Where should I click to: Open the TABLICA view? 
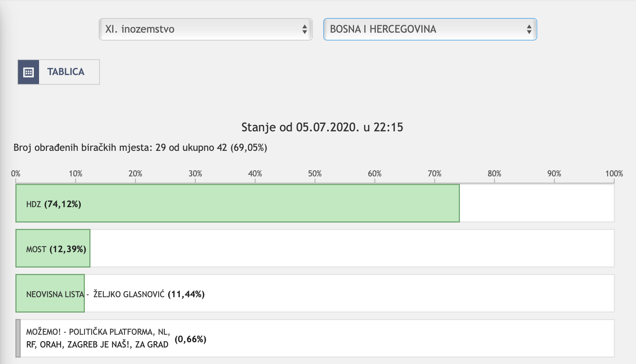65,72
